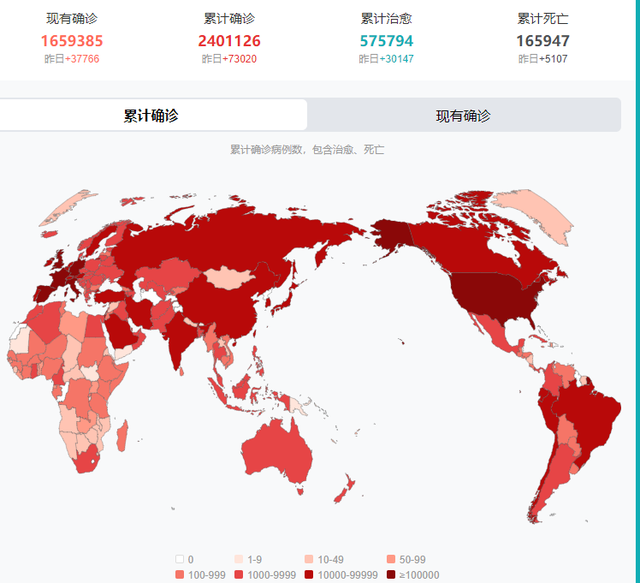Switch to the 累计确诊 tab
This screenshot has height=583, width=640.
151,116
